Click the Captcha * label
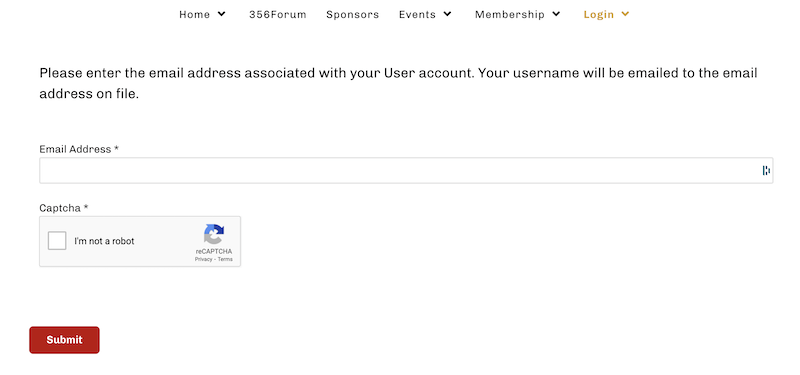800x375 pixels. [x=64, y=208]
